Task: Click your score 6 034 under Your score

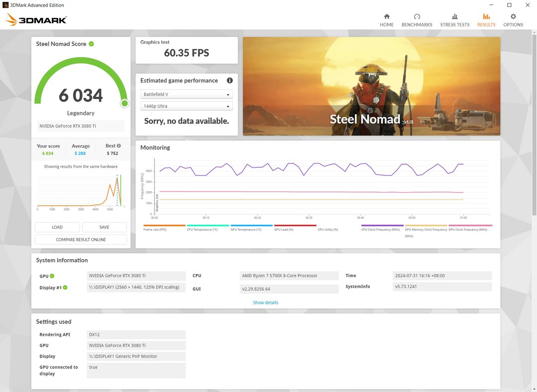Action: (x=48, y=154)
